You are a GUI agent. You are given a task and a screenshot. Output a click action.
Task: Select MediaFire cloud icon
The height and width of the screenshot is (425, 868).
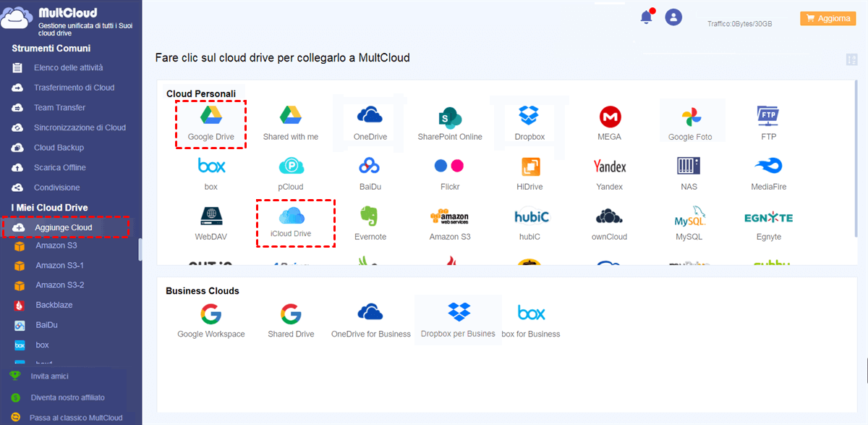768,167
